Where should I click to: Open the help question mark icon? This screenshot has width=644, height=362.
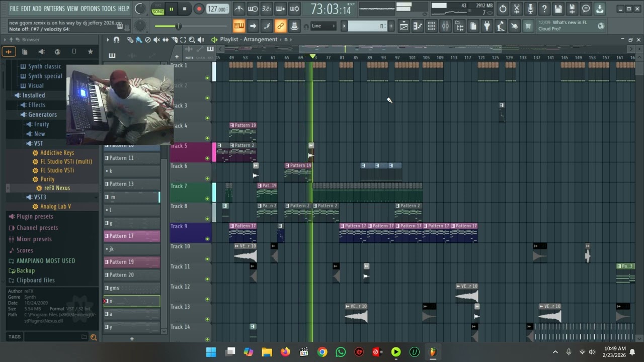[544, 9]
